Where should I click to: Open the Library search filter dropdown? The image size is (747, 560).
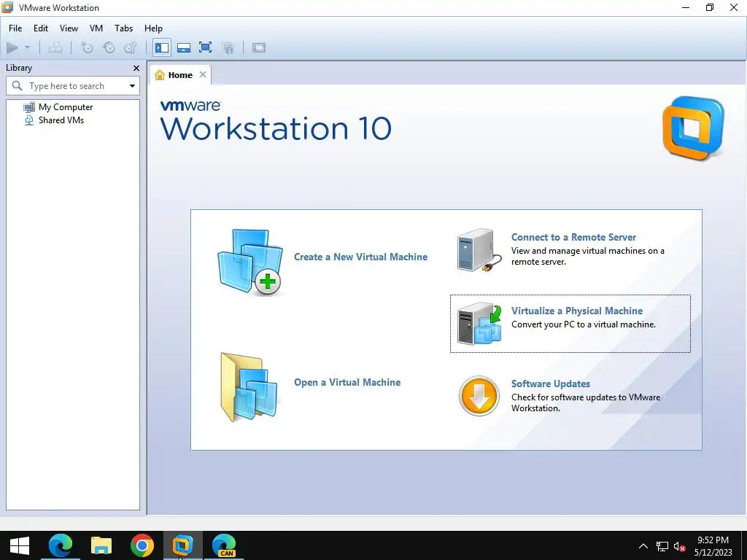coord(132,86)
